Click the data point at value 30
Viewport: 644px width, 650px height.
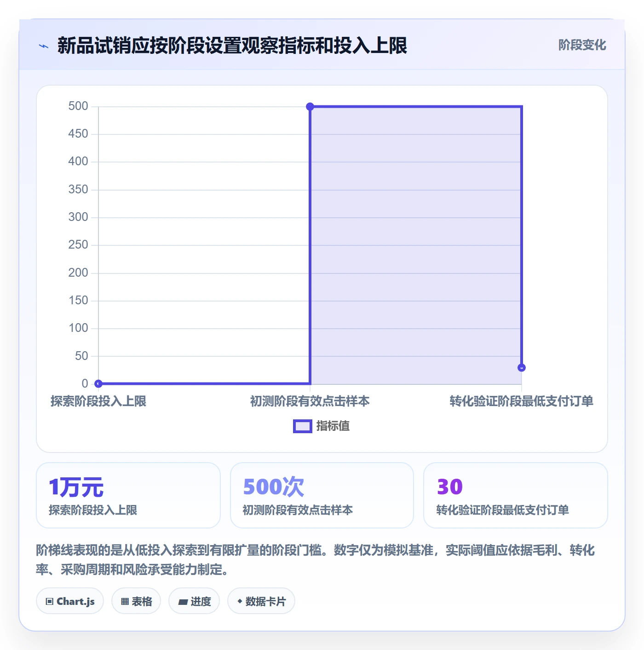coord(521,367)
